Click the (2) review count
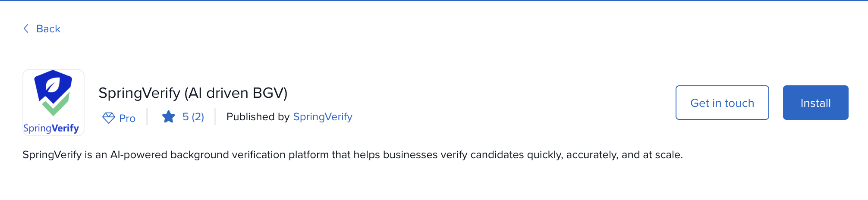 pyautogui.click(x=198, y=117)
